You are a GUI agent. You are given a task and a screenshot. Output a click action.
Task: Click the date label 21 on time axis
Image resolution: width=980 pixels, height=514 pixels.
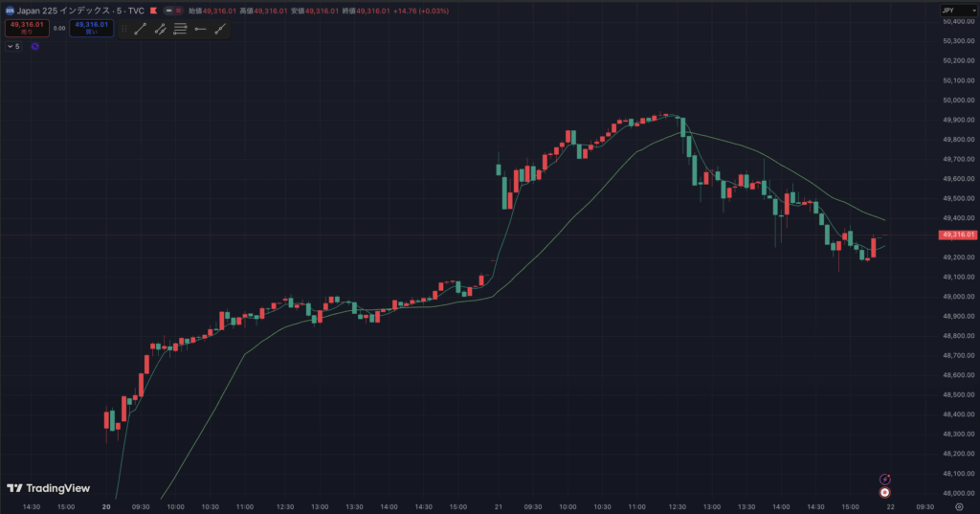pos(498,507)
